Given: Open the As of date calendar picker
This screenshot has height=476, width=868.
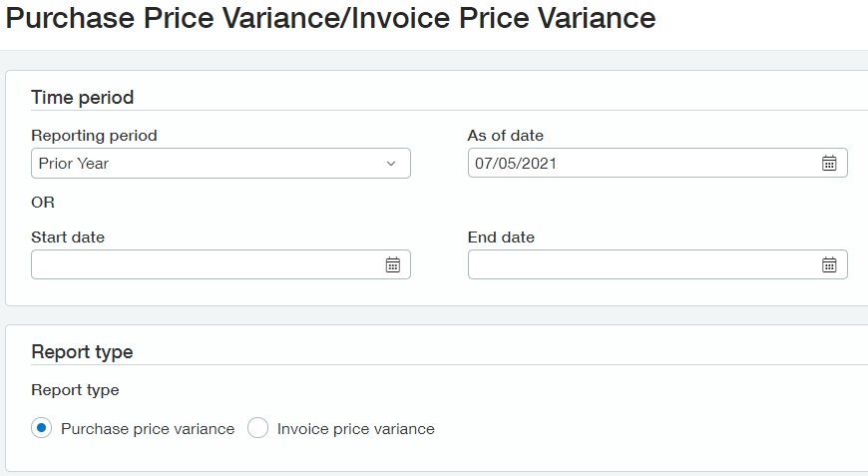Looking at the screenshot, I should click(829, 164).
